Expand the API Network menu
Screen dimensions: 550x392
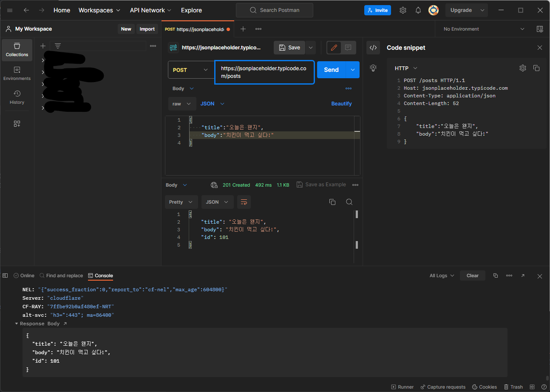pos(150,10)
